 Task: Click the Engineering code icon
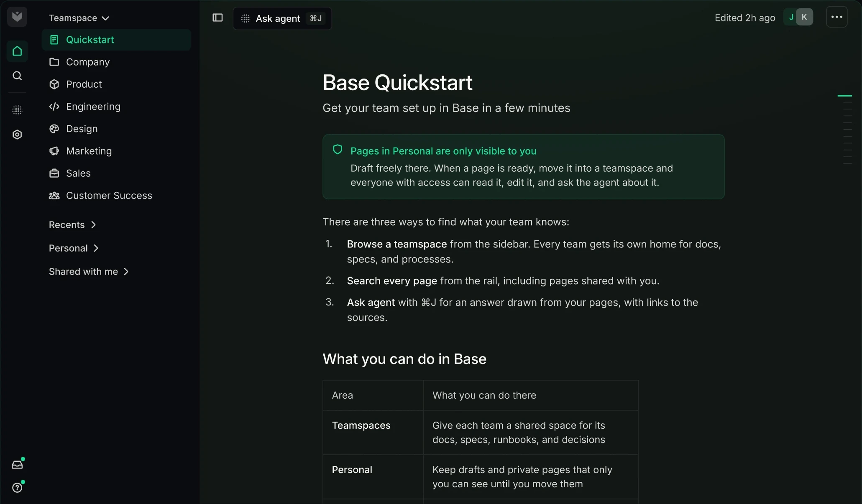point(54,106)
